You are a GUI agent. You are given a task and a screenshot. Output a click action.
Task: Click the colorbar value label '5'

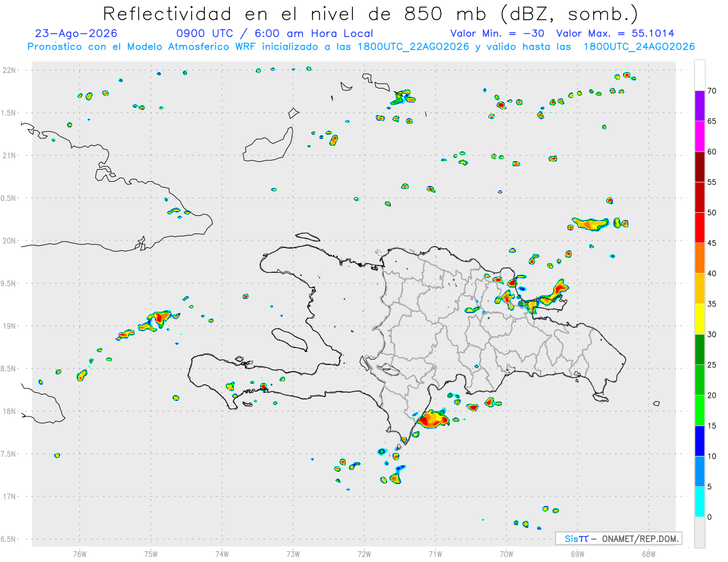[x=710, y=487]
